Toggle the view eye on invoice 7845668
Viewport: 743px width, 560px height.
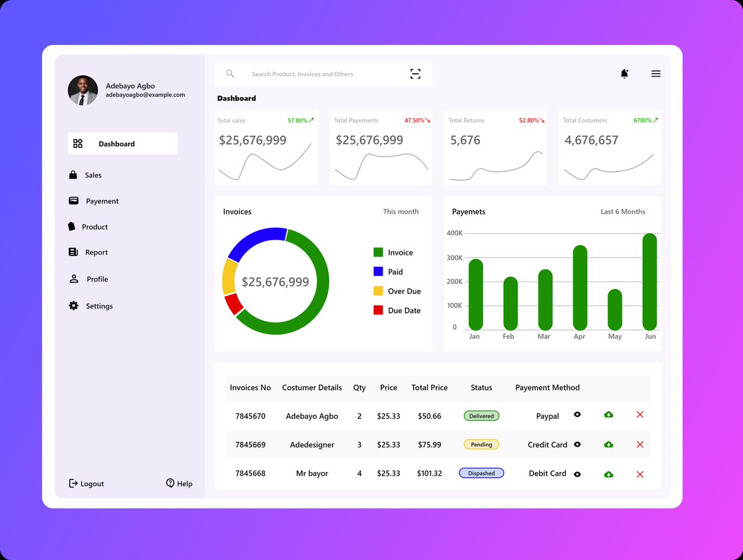point(577,473)
